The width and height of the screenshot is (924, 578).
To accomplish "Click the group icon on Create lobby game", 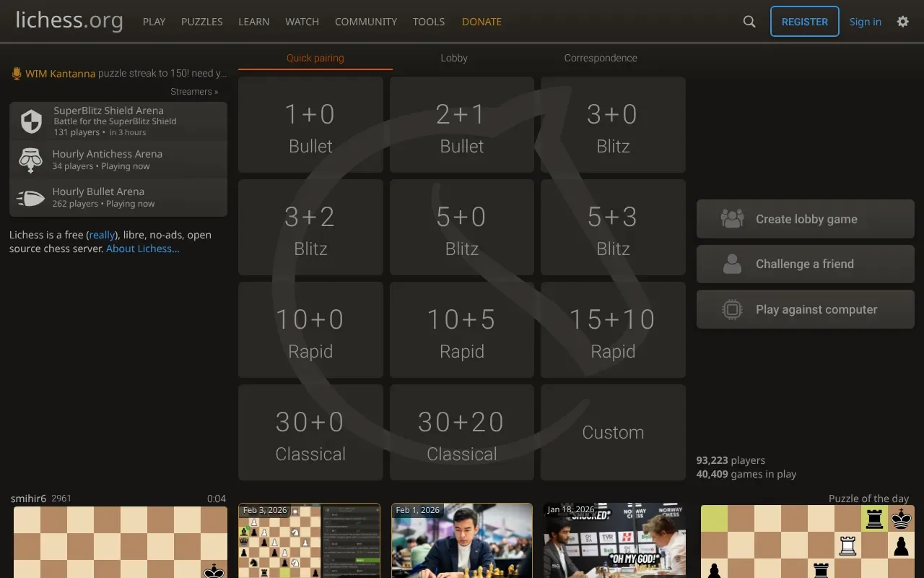I will pos(731,219).
